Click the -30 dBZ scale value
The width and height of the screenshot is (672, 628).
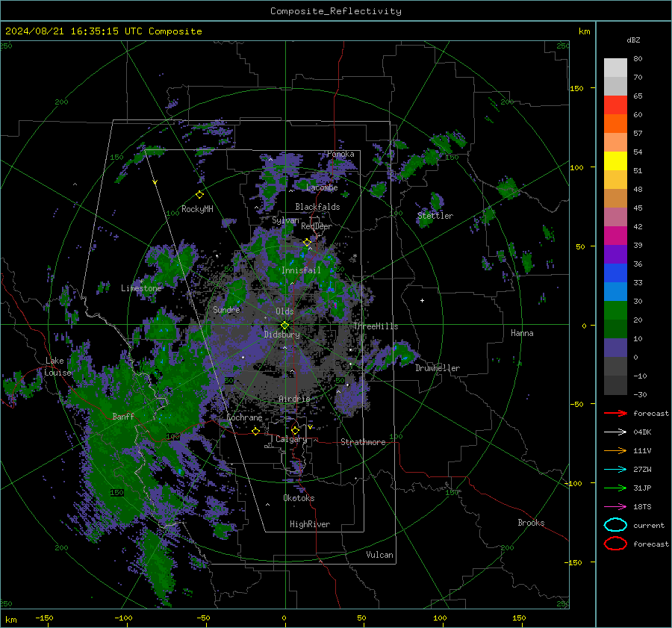click(x=640, y=394)
